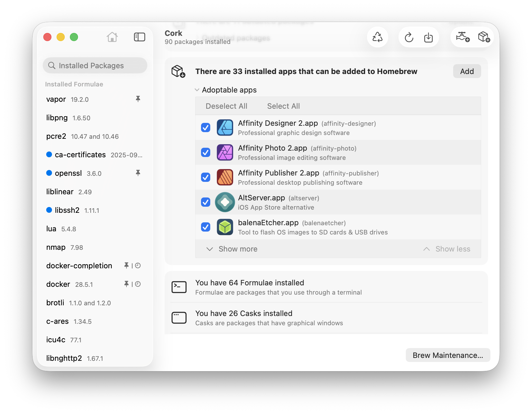Expand the list with Show more

pos(232,249)
